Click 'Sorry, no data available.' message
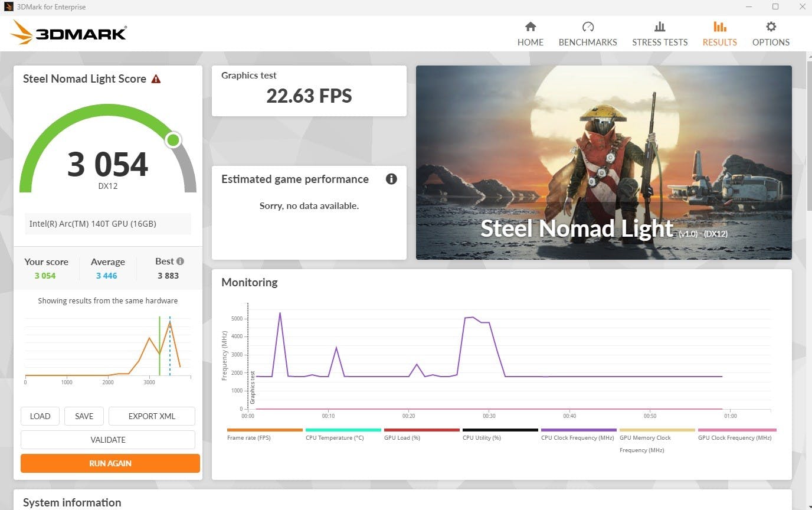The image size is (812, 510). (309, 206)
